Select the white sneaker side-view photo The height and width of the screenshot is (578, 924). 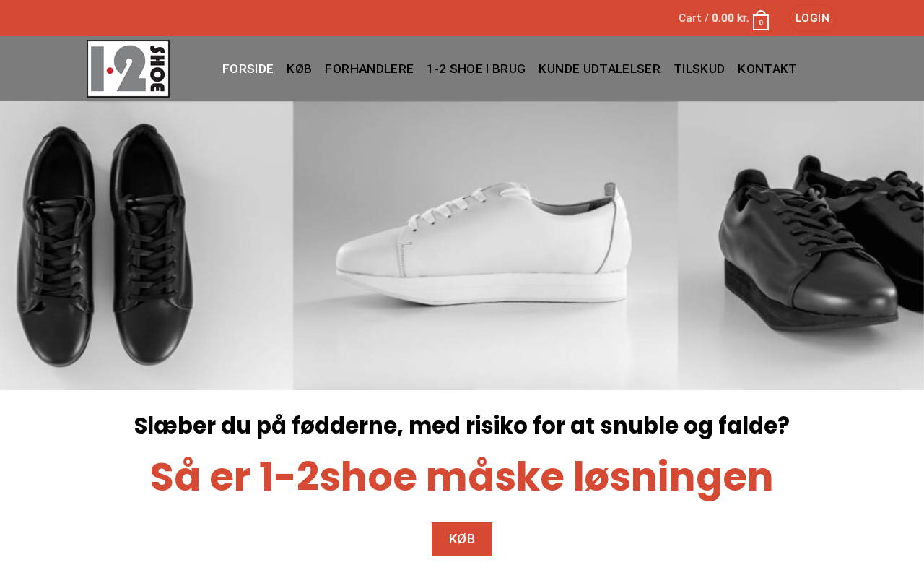(x=485, y=246)
